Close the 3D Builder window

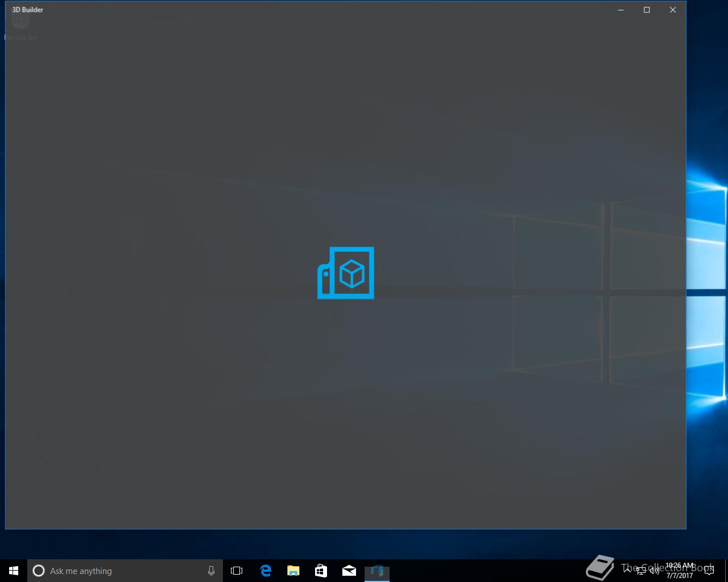pos(673,10)
